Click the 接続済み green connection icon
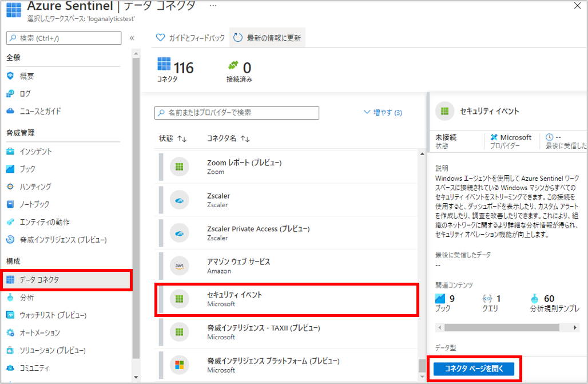Image resolution: width=588 pixels, height=384 pixels. point(233,65)
